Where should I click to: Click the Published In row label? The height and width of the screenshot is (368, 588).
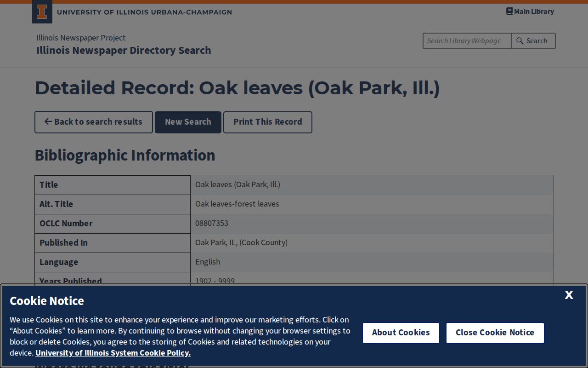63,243
